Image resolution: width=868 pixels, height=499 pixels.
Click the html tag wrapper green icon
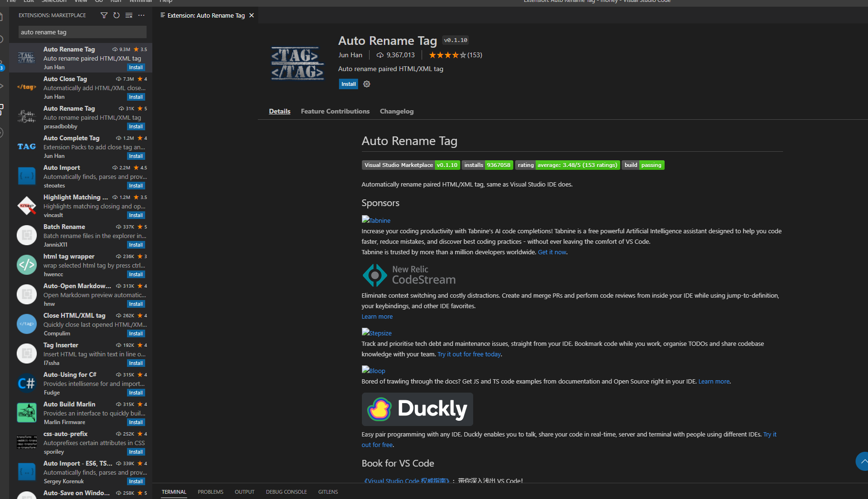(27, 265)
